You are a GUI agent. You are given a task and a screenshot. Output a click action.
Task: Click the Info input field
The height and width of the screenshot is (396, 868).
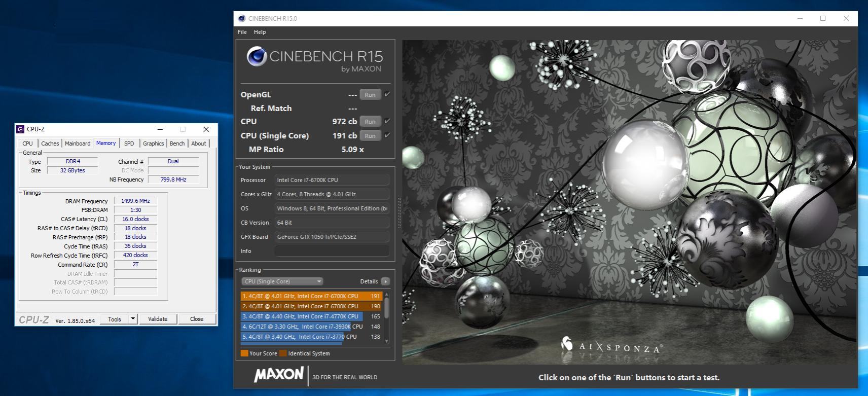pos(332,251)
